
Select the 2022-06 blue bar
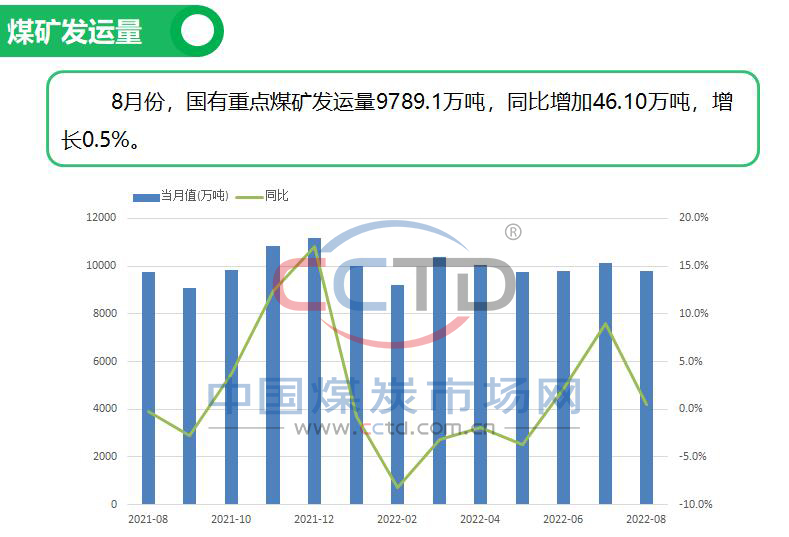point(564,388)
